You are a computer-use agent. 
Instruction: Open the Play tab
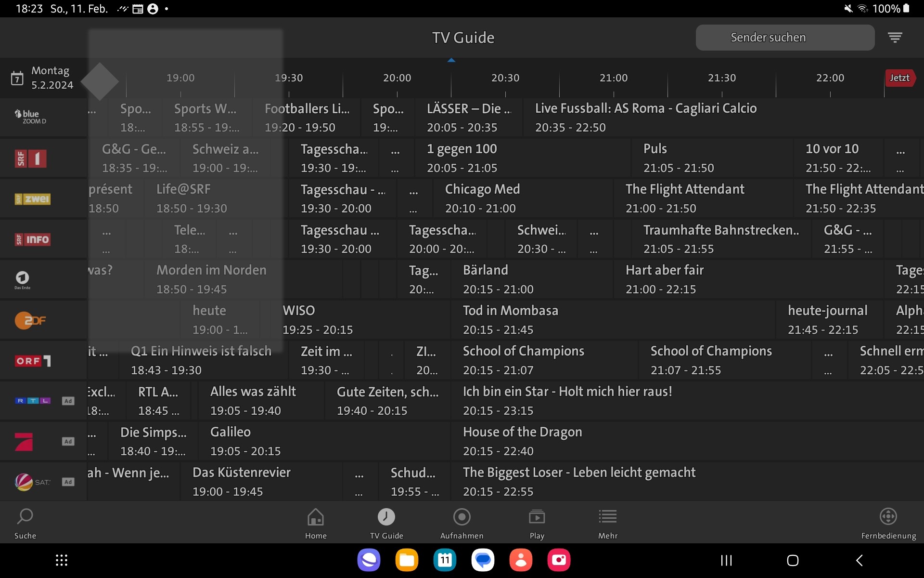[x=537, y=523]
